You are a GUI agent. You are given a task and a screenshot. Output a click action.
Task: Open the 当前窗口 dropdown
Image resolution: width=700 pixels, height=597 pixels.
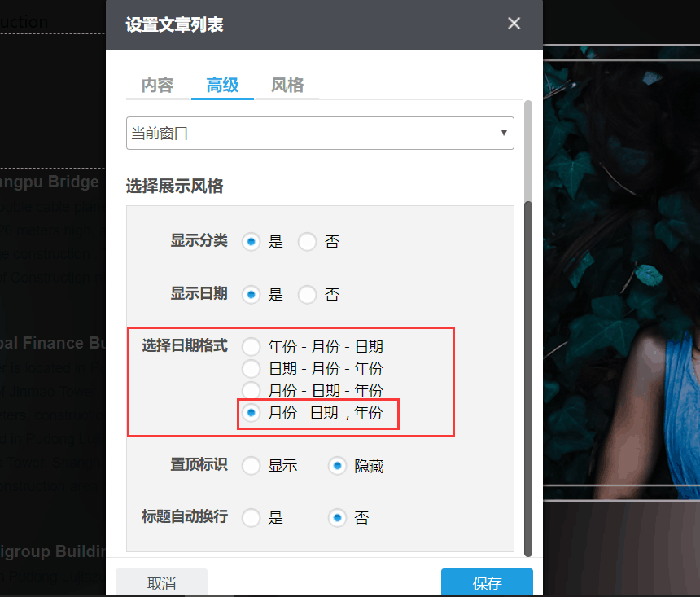pyautogui.click(x=320, y=133)
